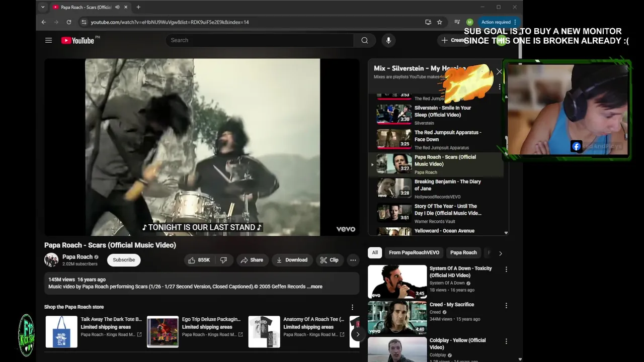Bookmark this page with star icon
The width and height of the screenshot is (644, 362).
coord(439,22)
